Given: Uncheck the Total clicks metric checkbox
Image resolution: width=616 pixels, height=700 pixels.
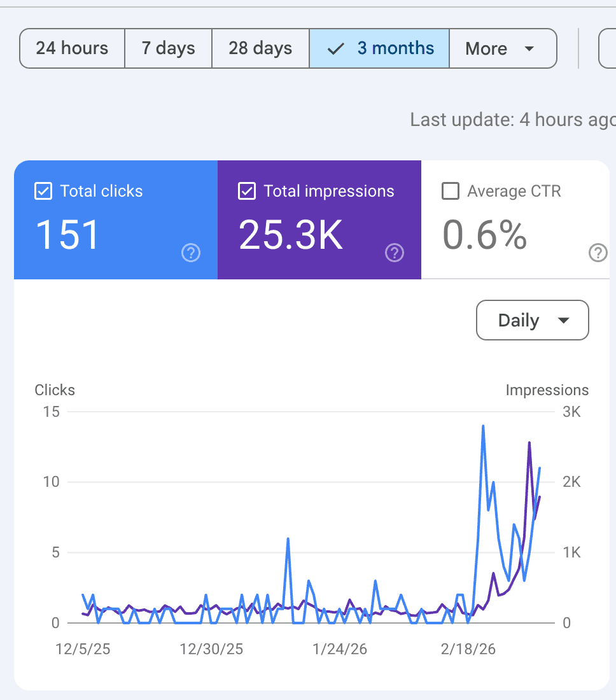Looking at the screenshot, I should click(43, 190).
